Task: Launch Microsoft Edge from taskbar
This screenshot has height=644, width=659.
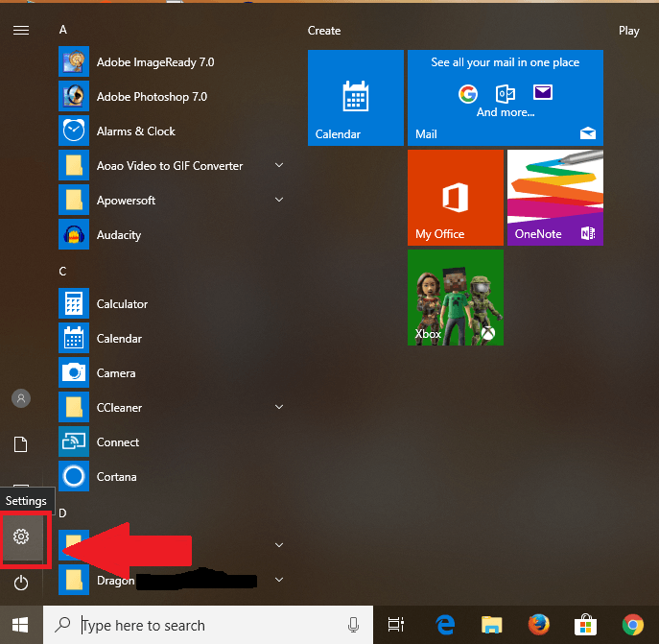Action: pos(445,624)
